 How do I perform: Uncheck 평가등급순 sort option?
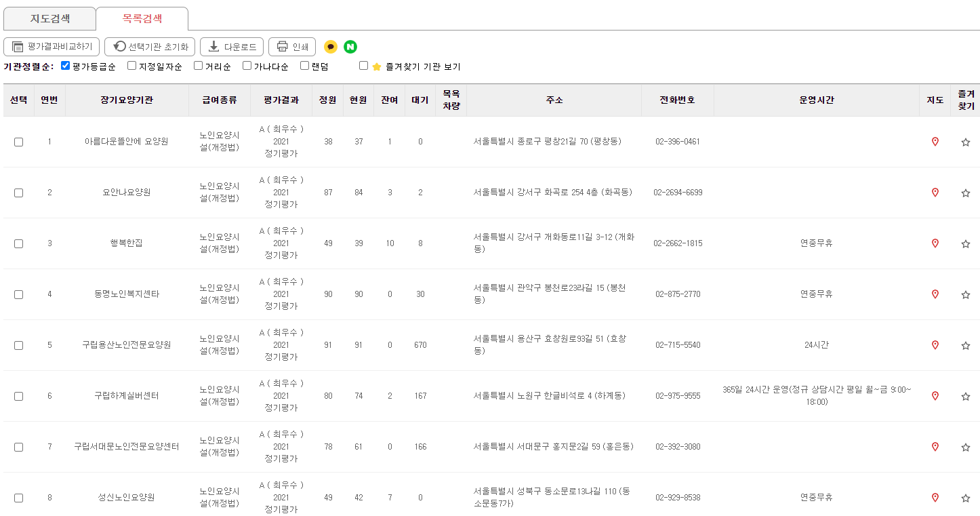(x=66, y=66)
